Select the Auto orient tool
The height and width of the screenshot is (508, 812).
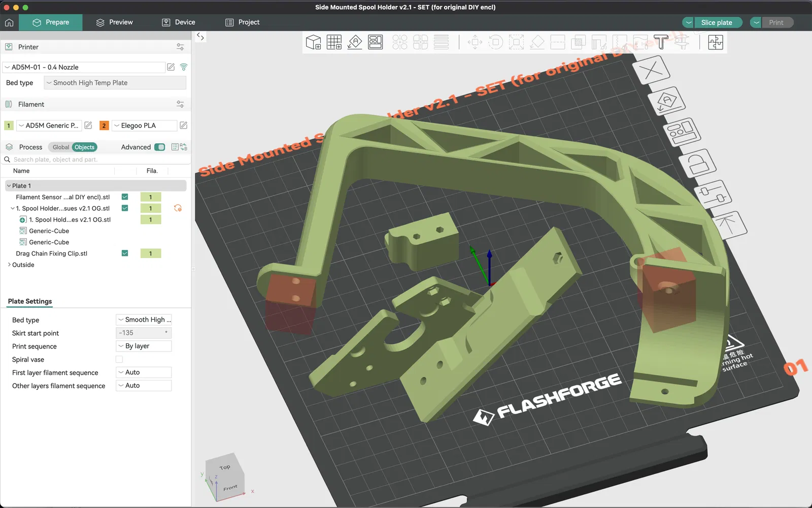pyautogui.click(x=355, y=42)
